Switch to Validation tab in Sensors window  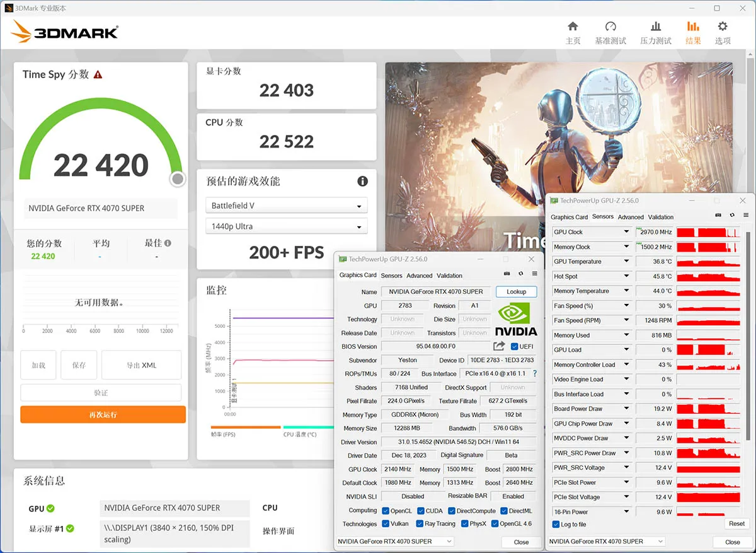(661, 217)
